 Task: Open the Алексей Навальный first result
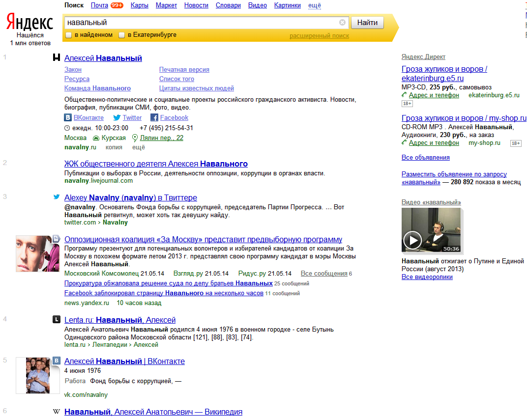(x=103, y=58)
